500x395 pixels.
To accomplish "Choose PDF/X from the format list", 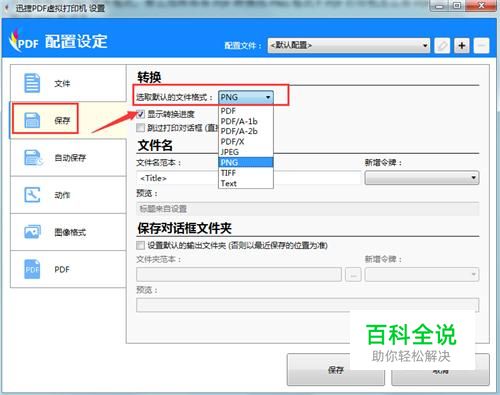I will [x=246, y=142].
